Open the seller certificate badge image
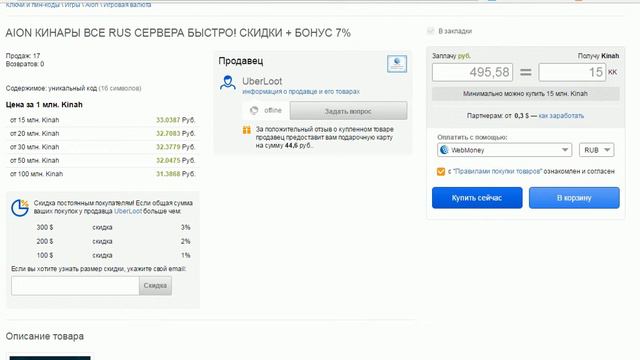This screenshot has height=360, width=640. pyautogui.click(x=397, y=64)
